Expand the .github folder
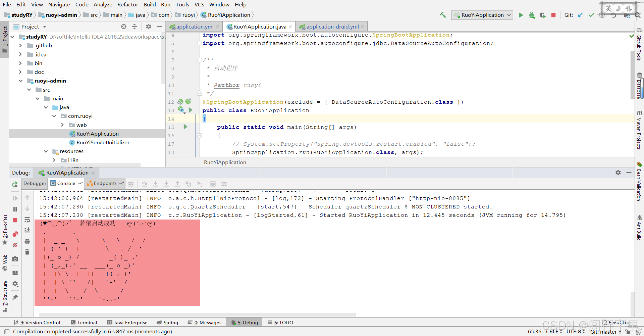644x336 pixels. coord(20,45)
